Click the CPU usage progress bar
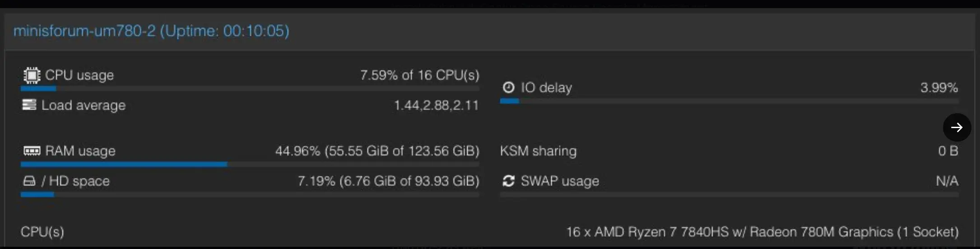Viewport: 980px width, 249px height. 250,89
